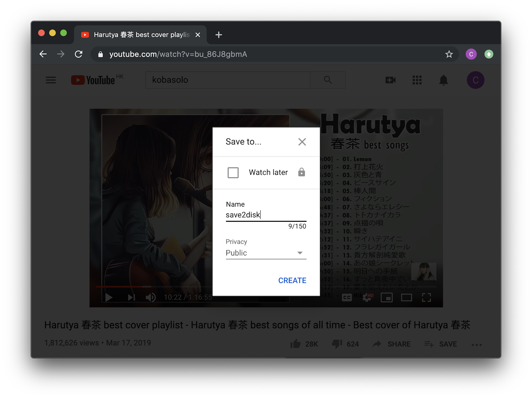
Task: Open the YouTube hamburger guide menu
Action: tap(51, 80)
